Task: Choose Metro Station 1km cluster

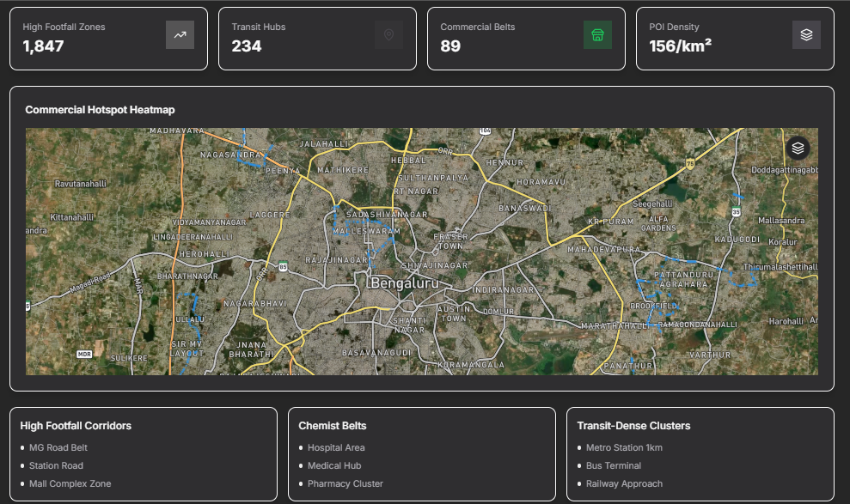Action: pyautogui.click(x=624, y=447)
